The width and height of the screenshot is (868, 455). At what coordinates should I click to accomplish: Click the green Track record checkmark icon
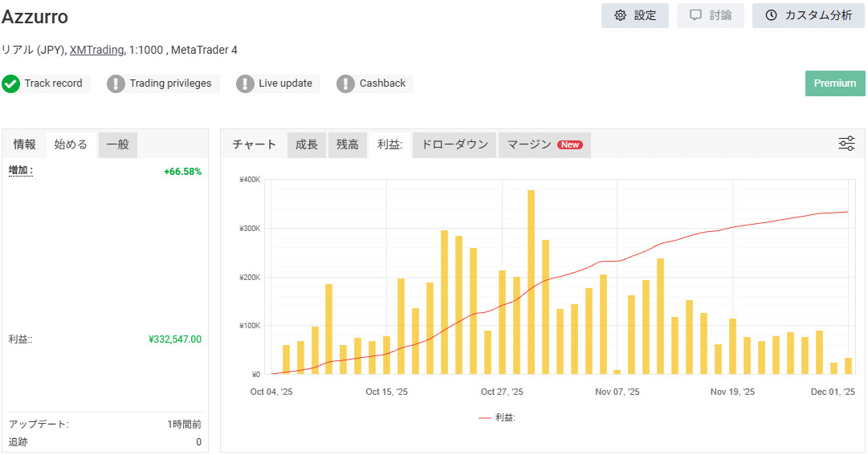pyautogui.click(x=10, y=83)
